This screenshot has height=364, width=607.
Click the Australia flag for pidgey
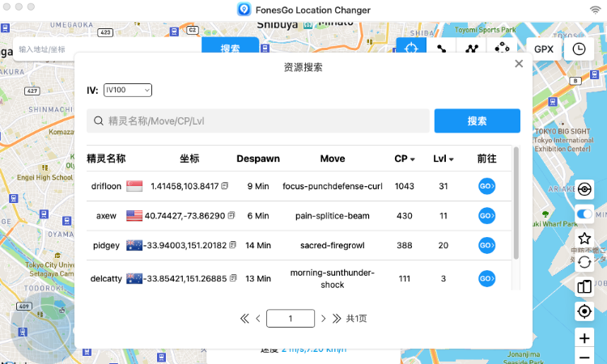pyautogui.click(x=134, y=245)
